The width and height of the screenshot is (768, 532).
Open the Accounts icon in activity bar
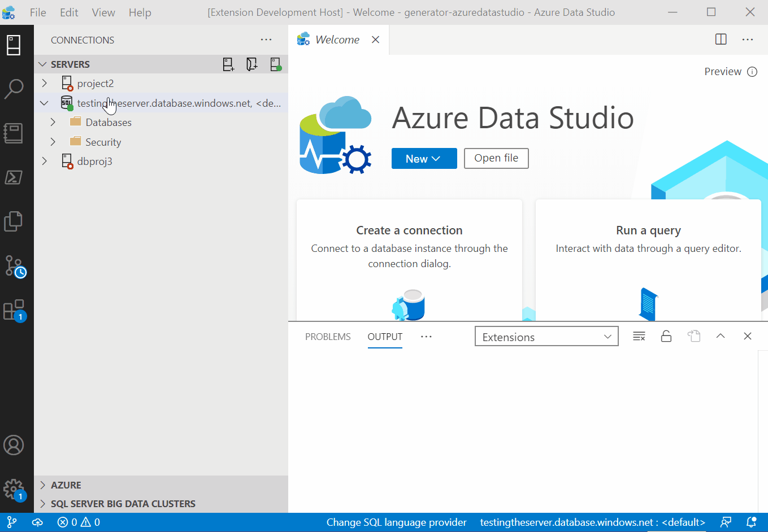coord(14,445)
